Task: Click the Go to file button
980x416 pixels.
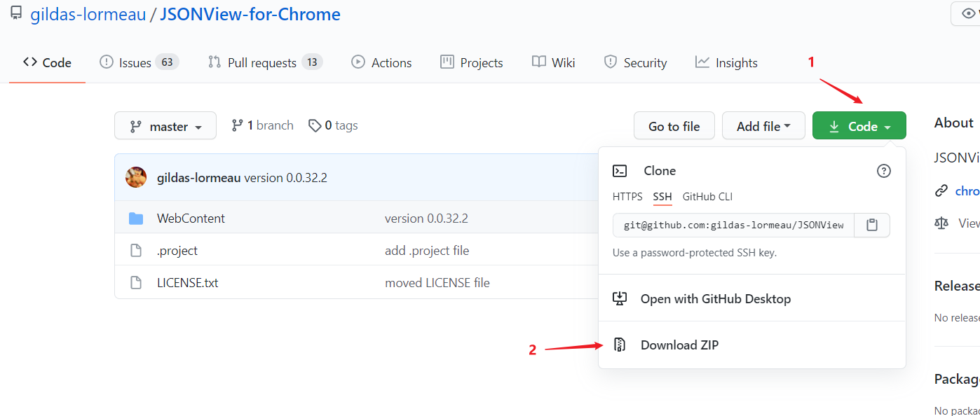Action: [674, 126]
